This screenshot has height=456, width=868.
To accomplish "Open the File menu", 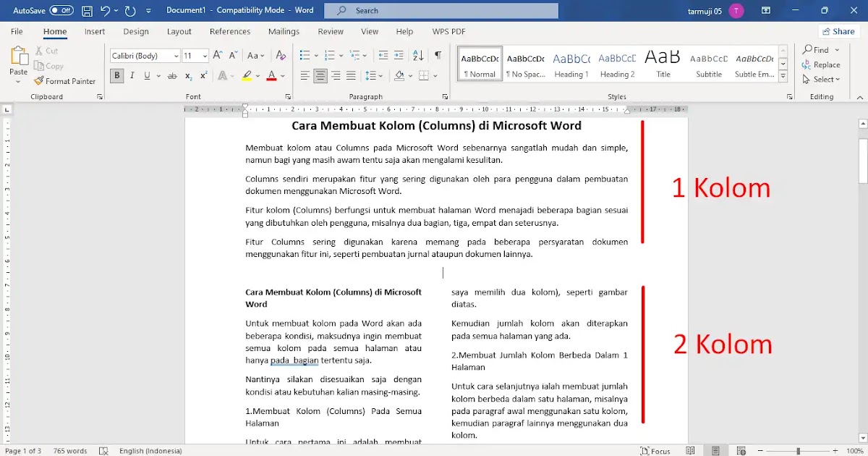I will click(17, 32).
